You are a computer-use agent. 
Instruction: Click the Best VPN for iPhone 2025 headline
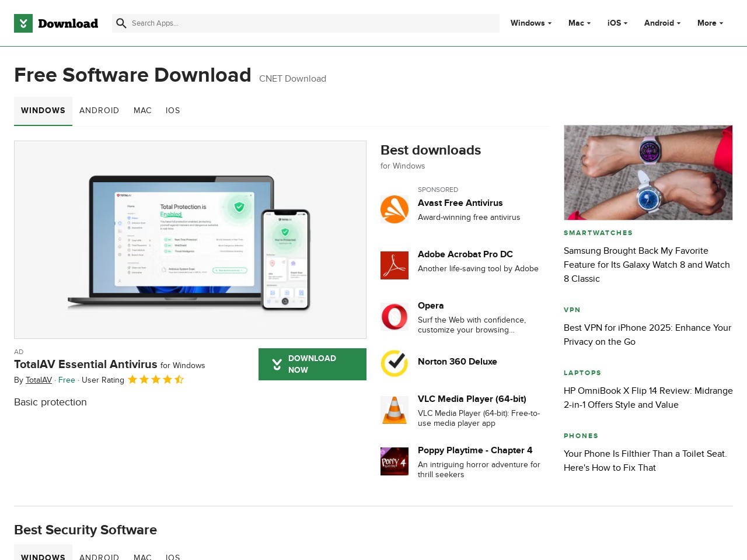(x=647, y=335)
